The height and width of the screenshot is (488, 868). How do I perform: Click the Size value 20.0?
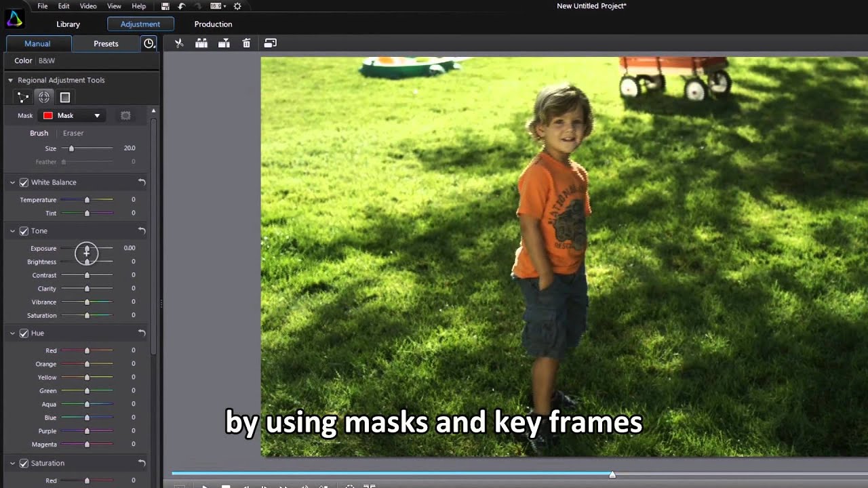tap(130, 148)
